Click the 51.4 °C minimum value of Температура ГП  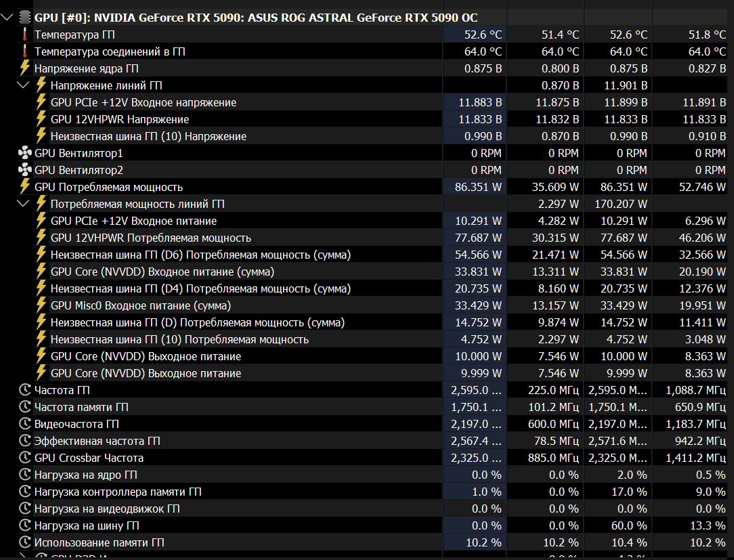[x=561, y=35]
